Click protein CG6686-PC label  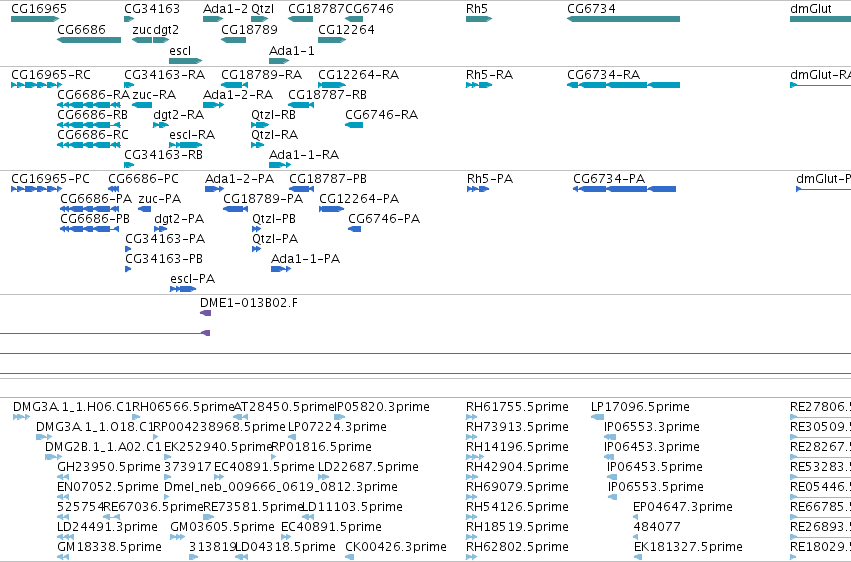click(143, 179)
